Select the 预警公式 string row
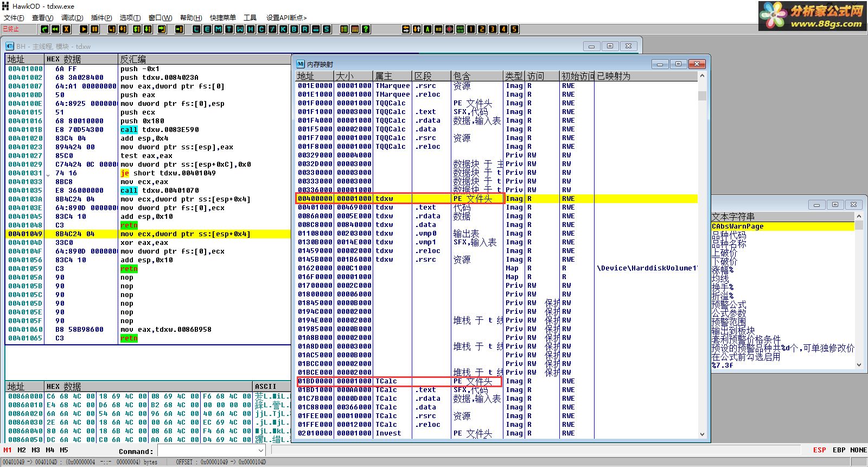The image size is (868, 467). (x=783, y=305)
